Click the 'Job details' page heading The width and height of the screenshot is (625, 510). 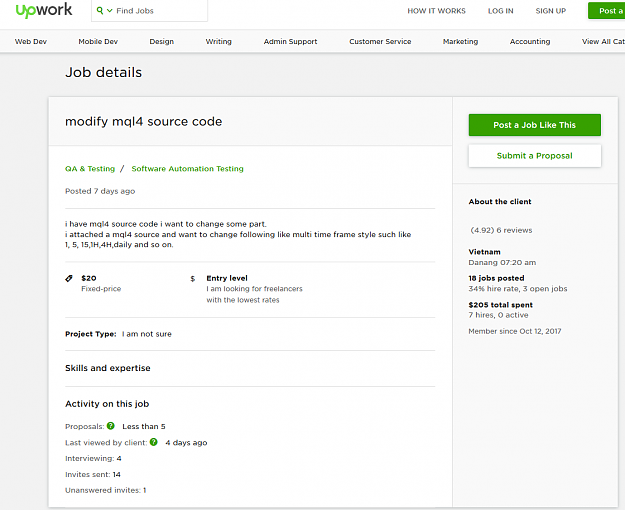coord(104,73)
